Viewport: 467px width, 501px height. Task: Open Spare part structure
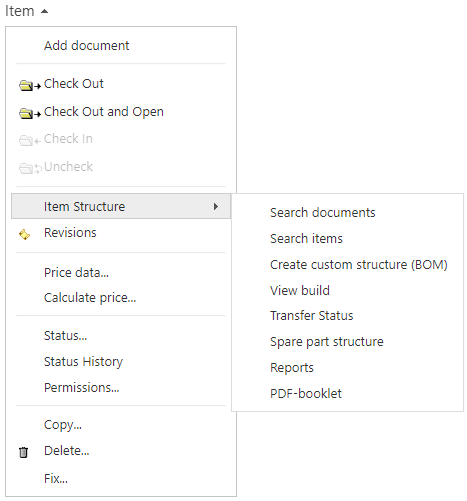(327, 342)
